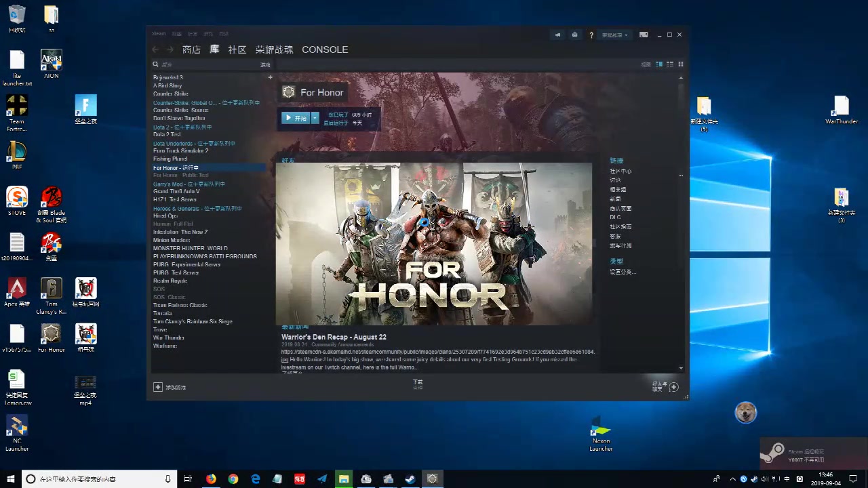
Task: Open Apex desktop shortcut
Action: 17,292
